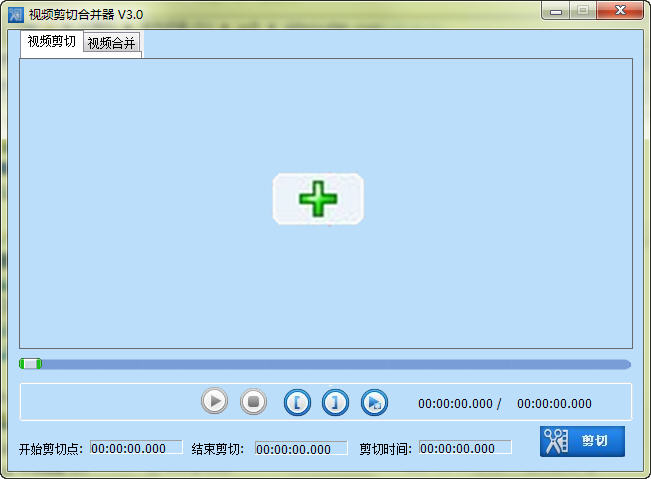Screen dimensions: 651x479
Task: Click the 剪切时间 label
Action: [385, 449]
